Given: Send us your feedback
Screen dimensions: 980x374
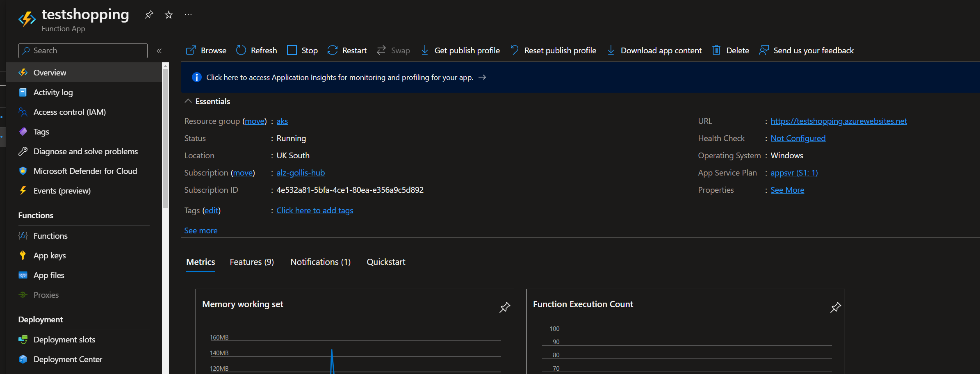Looking at the screenshot, I should pos(806,50).
